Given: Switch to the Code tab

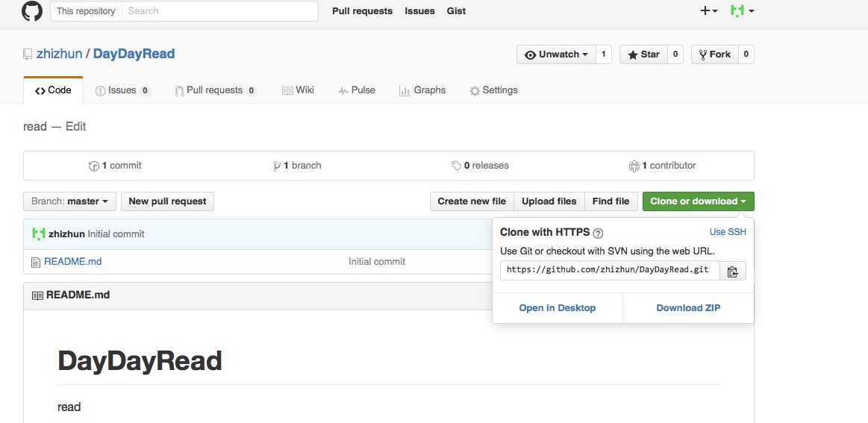Looking at the screenshot, I should 53,90.
